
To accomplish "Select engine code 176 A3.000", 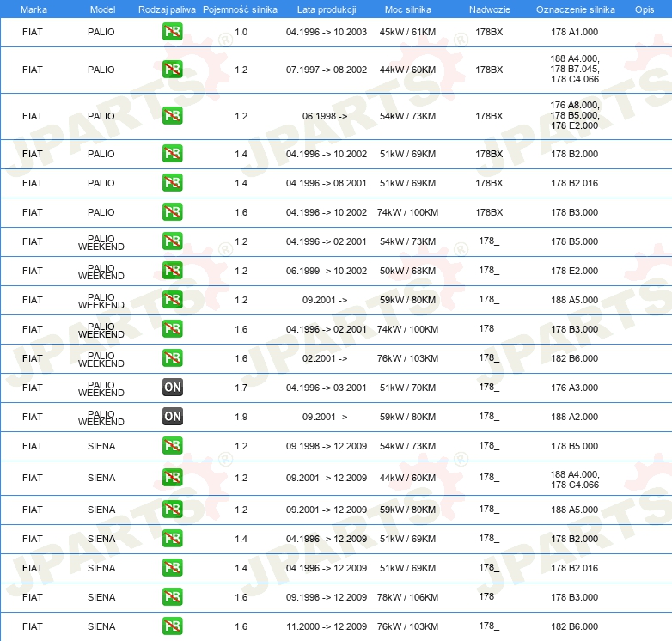I will tap(574, 388).
